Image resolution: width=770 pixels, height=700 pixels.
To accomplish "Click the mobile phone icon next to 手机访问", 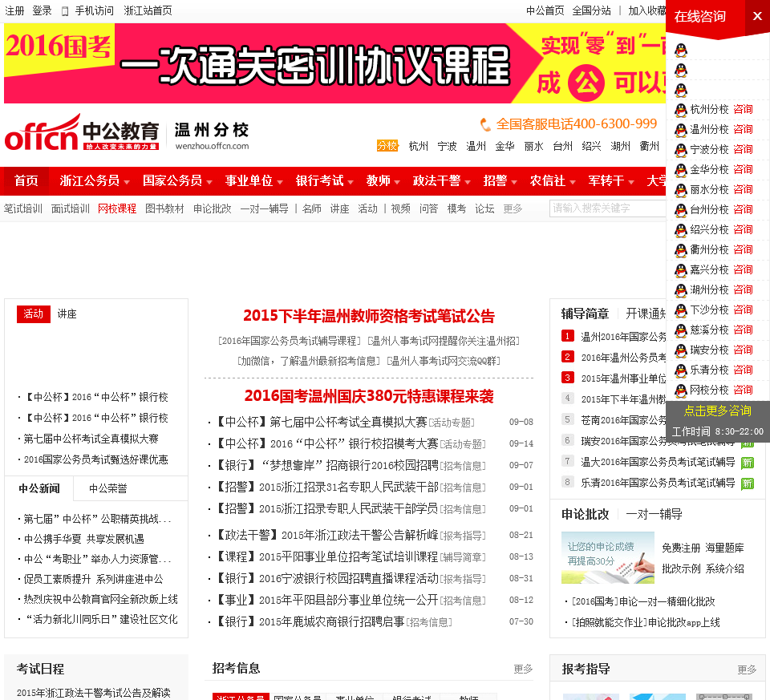I will (65, 10).
